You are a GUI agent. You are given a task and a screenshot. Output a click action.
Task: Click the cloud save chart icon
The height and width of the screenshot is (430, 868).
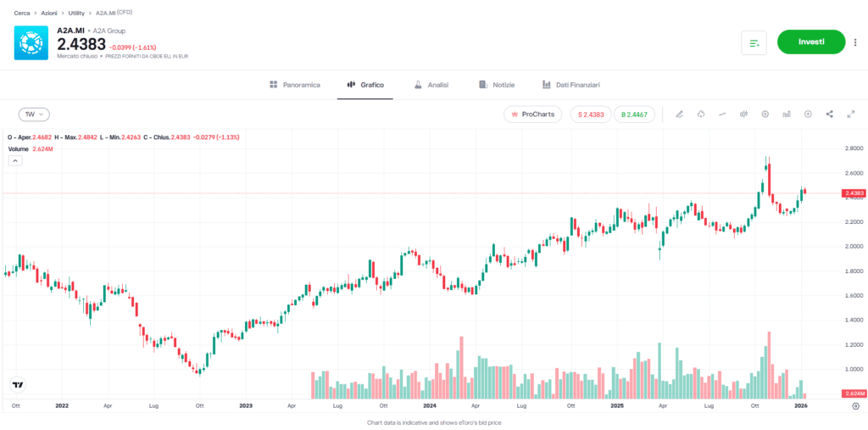click(701, 114)
